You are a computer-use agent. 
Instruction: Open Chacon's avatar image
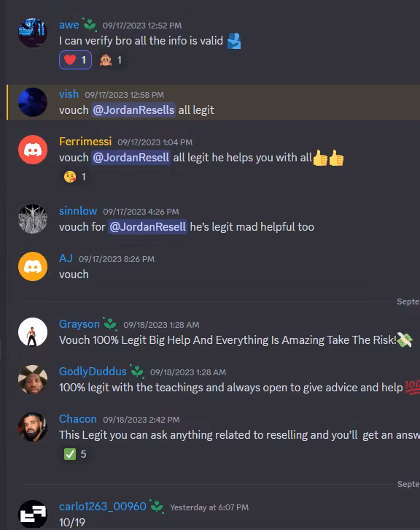(x=33, y=427)
